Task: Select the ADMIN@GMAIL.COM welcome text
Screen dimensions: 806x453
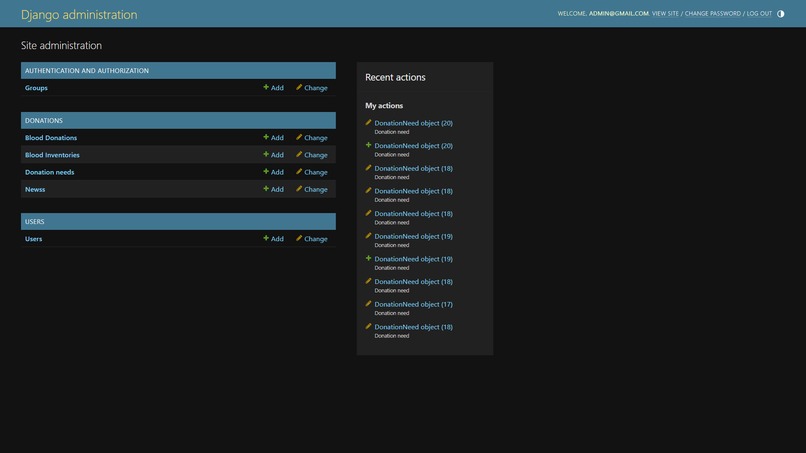Action: coord(618,13)
